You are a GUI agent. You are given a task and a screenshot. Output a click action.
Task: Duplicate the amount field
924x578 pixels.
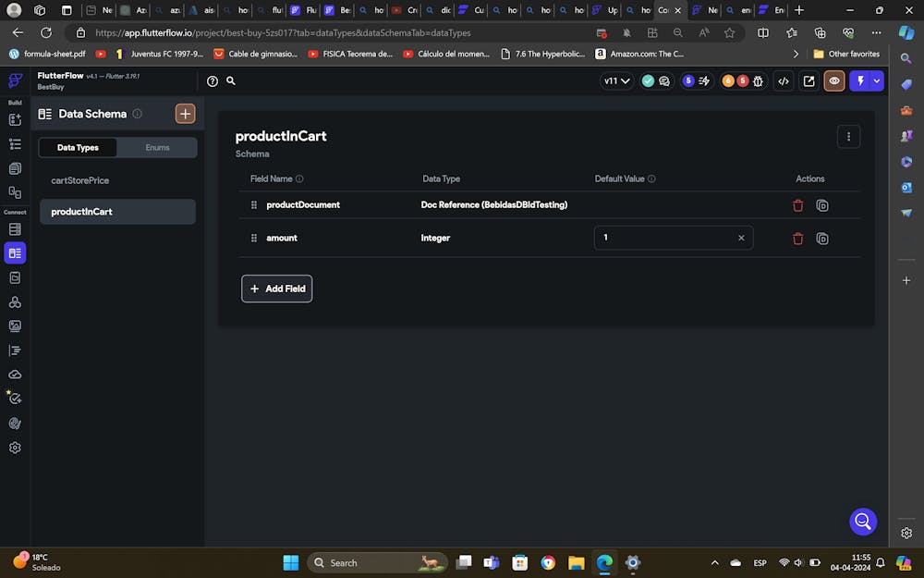822,239
